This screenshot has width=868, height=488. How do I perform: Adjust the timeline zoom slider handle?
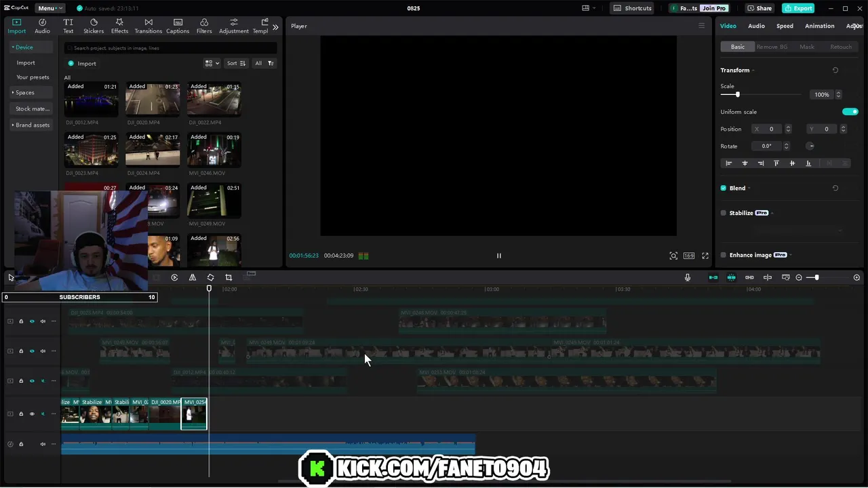pyautogui.click(x=816, y=277)
